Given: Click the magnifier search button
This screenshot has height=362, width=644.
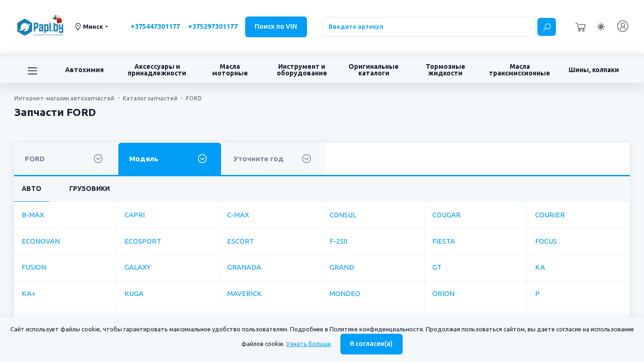Looking at the screenshot, I should [x=546, y=27].
